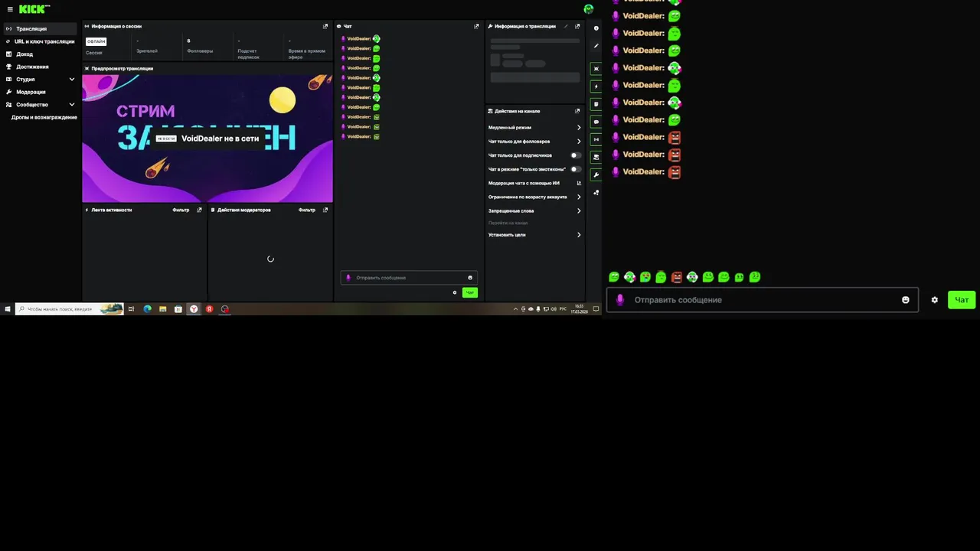The height and width of the screenshot is (551, 980).
Task: Open Достижения in sidebar
Action: [40, 67]
